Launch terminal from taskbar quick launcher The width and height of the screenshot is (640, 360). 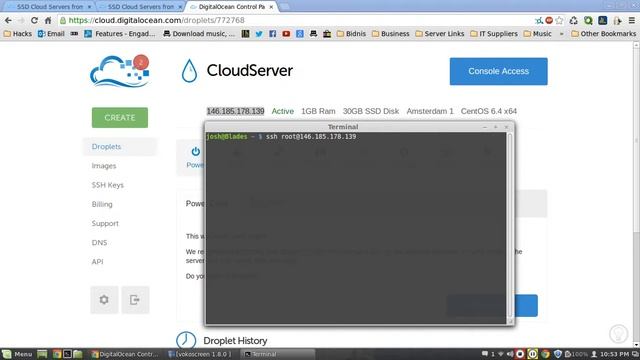coord(67,354)
